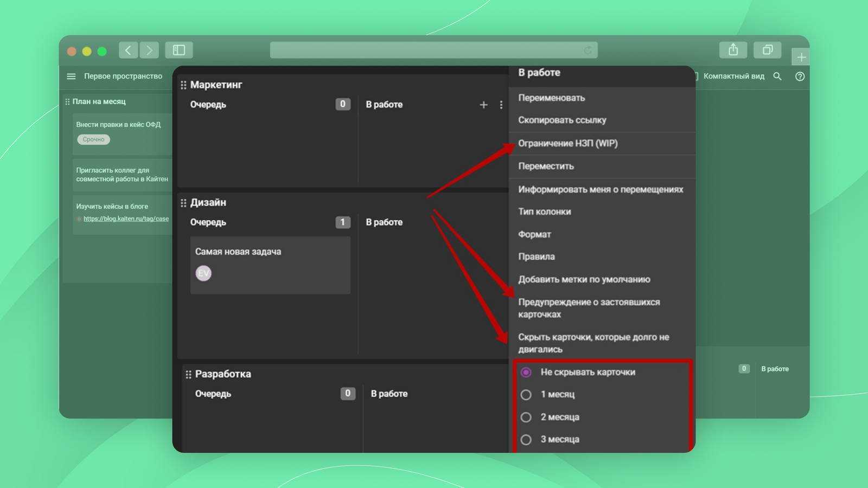Click Маркетинг board title
The image size is (868, 488).
tap(216, 85)
